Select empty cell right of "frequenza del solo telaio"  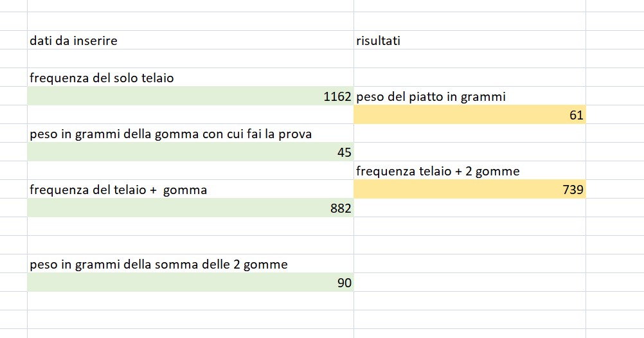pos(469,78)
